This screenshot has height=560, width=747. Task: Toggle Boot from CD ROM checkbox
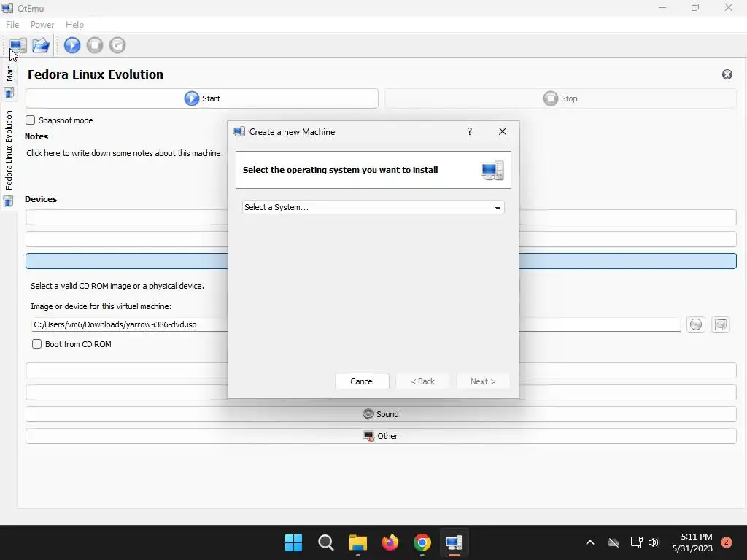tap(36, 344)
